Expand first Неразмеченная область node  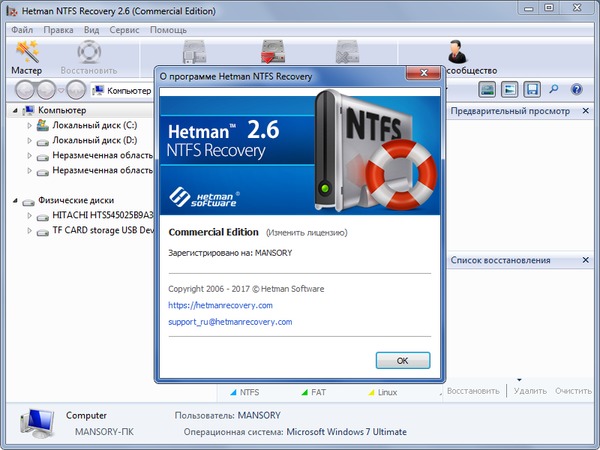coord(29,155)
